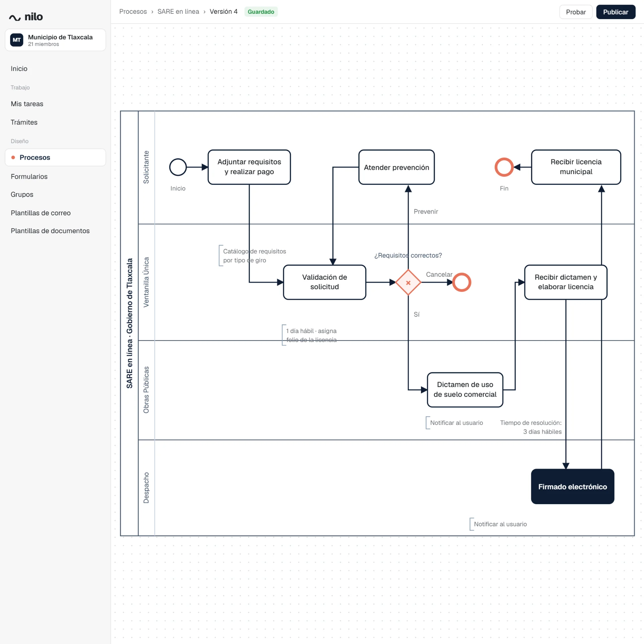Select the SARE en línea pool title
The image size is (644, 644).
click(x=129, y=323)
